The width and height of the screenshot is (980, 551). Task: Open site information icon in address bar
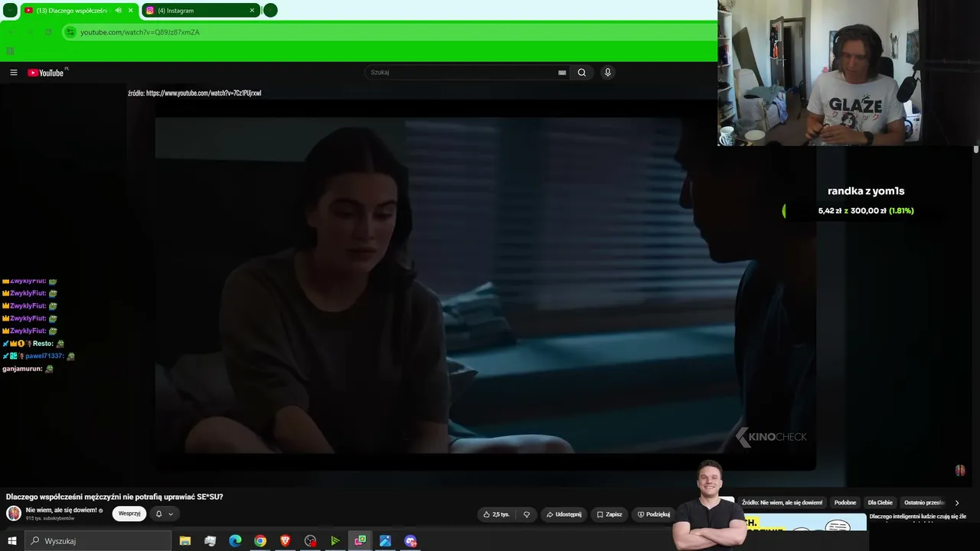70,32
